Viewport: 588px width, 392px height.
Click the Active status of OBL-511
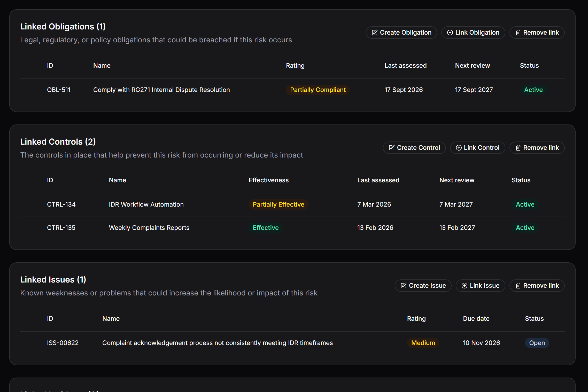click(533, 90)
